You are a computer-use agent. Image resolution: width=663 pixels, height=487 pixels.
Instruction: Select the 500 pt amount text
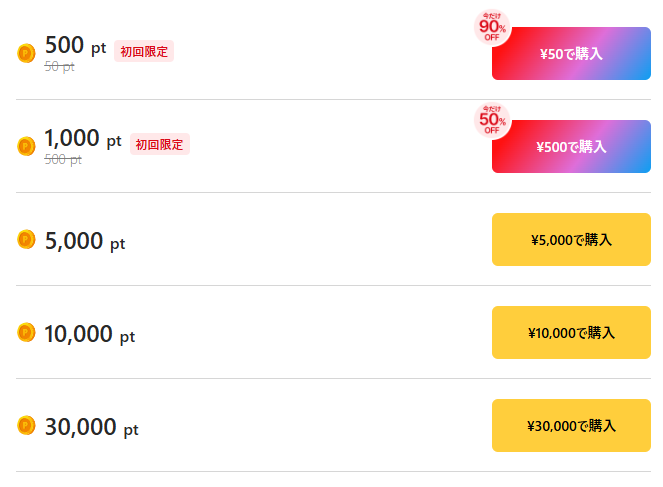point(75,47)
